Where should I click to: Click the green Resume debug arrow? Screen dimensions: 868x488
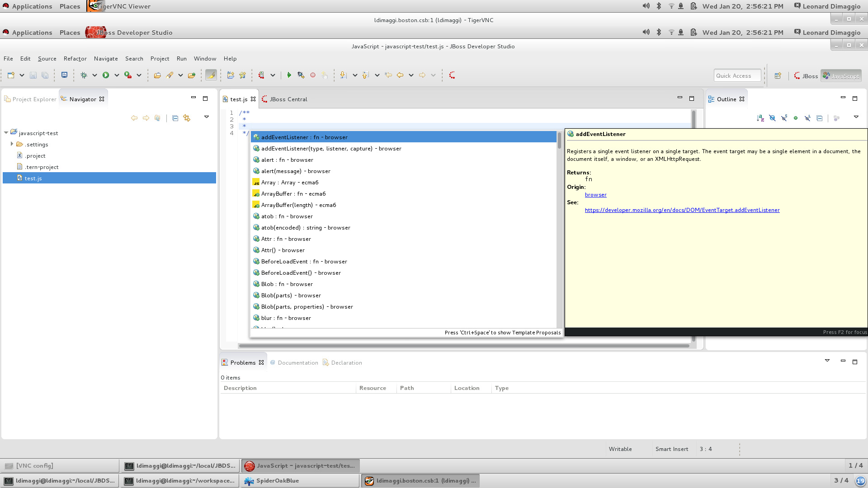[x=289, y=75]
